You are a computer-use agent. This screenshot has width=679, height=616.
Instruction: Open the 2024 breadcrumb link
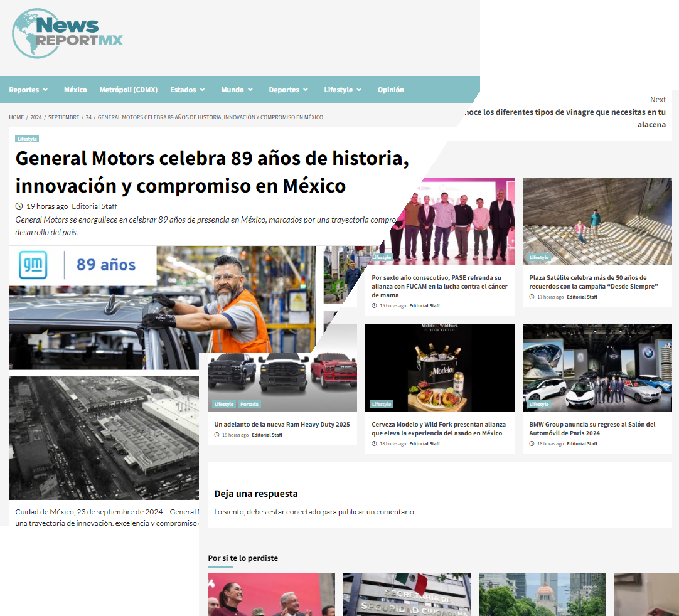click(36, 117)
